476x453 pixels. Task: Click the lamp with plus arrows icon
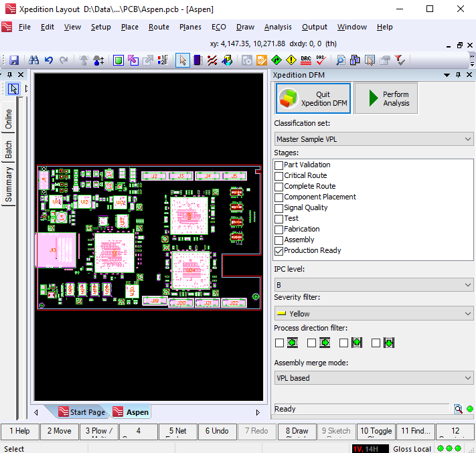coord(98,60)
